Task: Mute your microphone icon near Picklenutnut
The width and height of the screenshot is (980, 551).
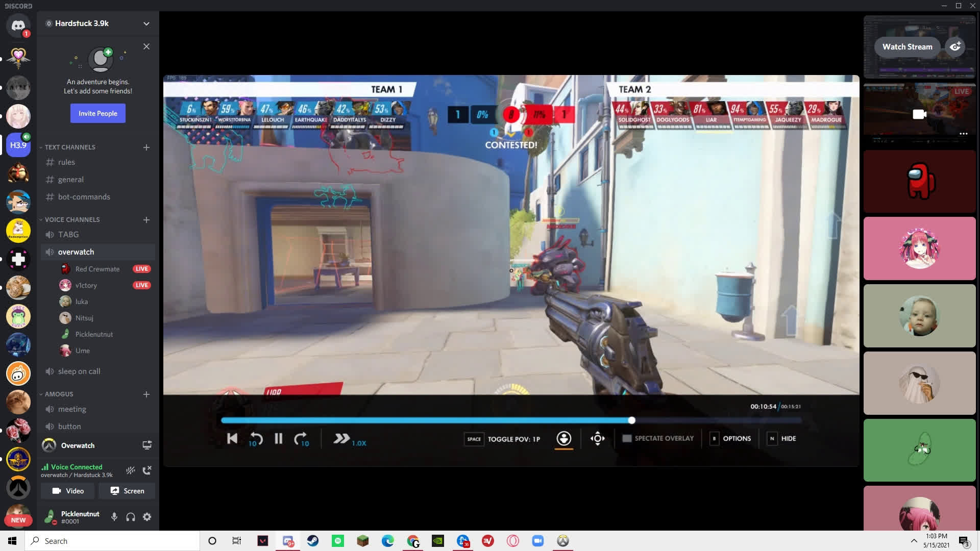Action: tap(113, 517)
